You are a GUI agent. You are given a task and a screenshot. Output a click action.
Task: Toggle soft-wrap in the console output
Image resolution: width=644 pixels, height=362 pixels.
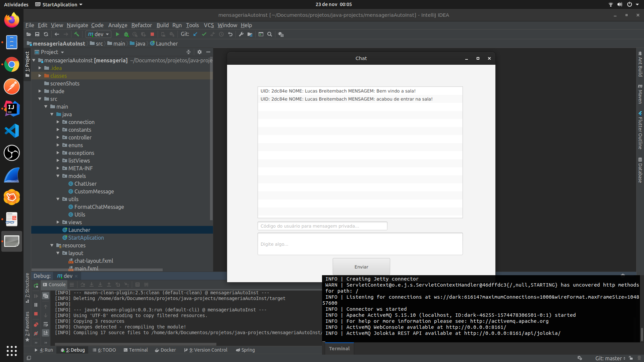(x=46, y=324)
